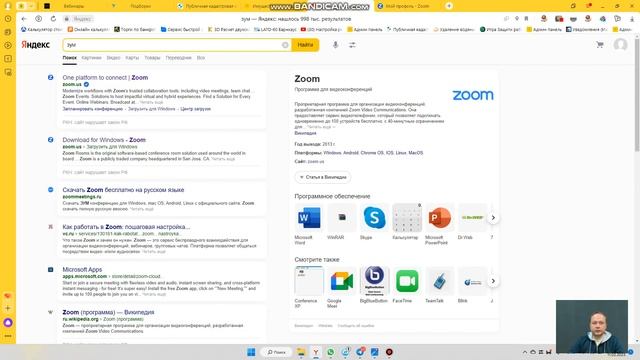Click the Yandex Browser taskbar icon
The width and height of the screenshot is (640, 360).
point(316,352)
